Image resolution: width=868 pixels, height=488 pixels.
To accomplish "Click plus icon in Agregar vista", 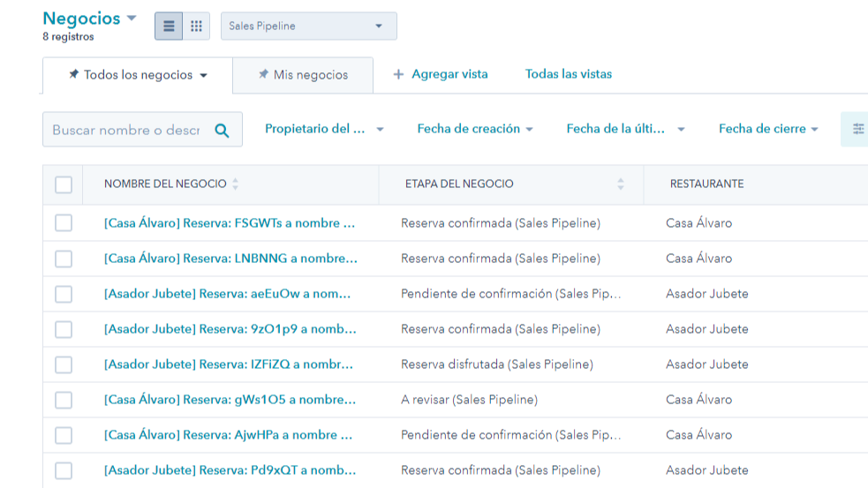I will [398, 75].
